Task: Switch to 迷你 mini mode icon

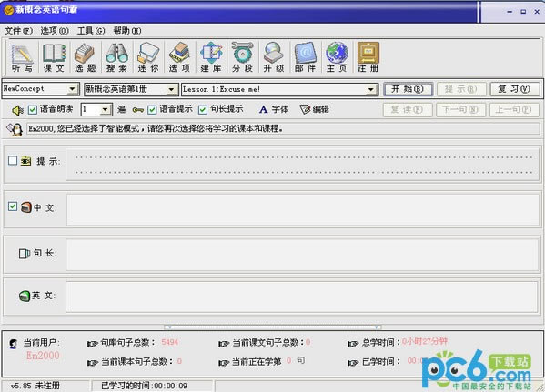Action: 148,57
